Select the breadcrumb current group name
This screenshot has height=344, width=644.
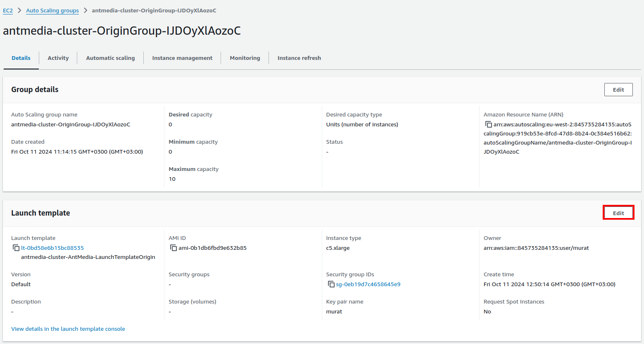(154, 10)
